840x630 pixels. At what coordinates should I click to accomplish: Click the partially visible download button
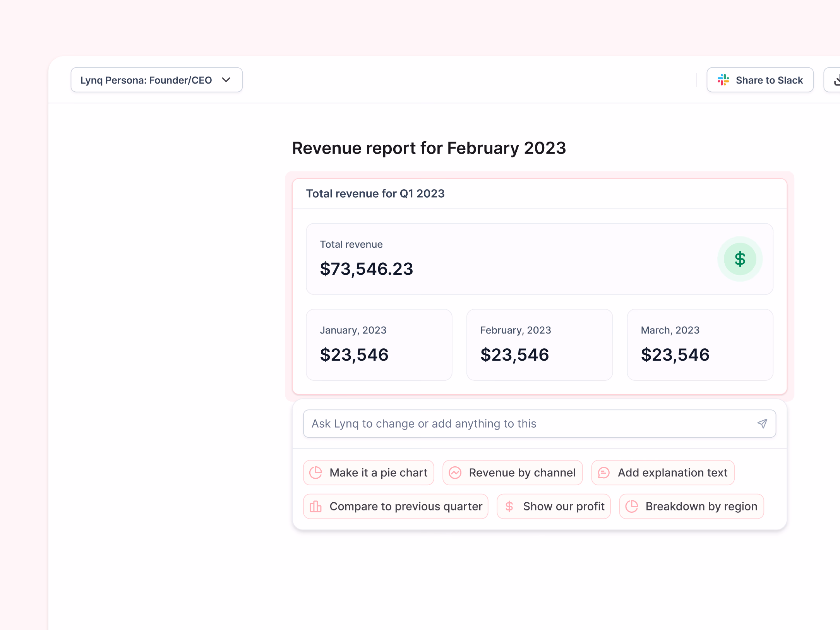(x=832, y=80)
